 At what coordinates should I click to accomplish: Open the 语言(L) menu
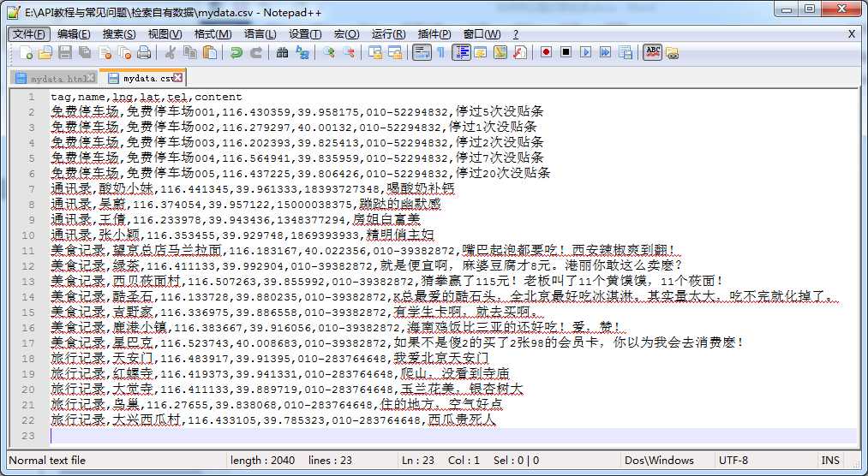pyautogui.click(x=260, y=34)
